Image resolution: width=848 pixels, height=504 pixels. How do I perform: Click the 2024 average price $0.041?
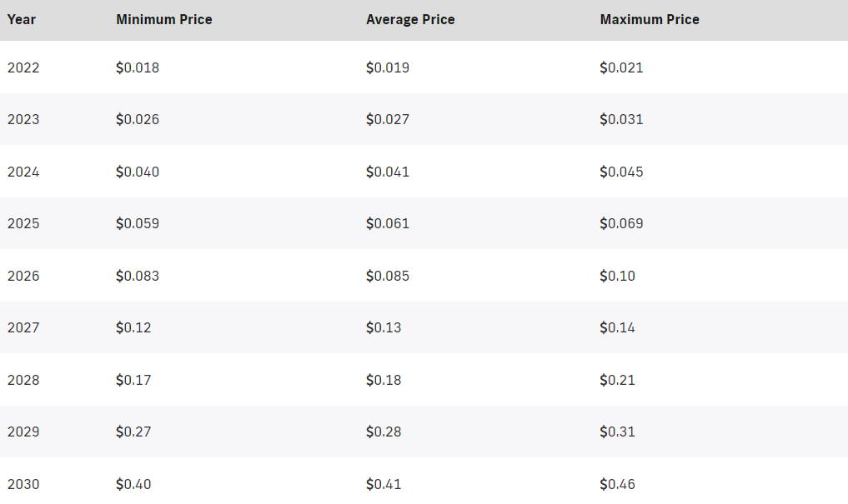point(387,172)
